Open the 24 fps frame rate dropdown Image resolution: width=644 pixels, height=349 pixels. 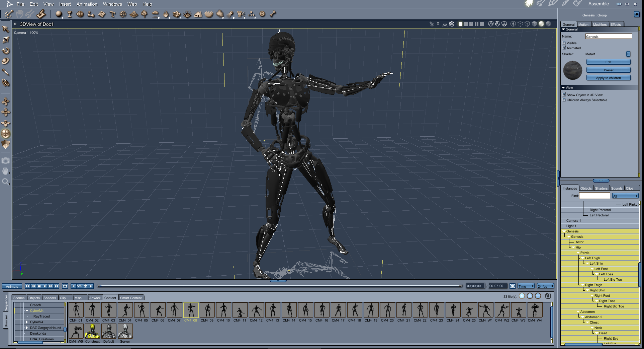coord(545,286)
